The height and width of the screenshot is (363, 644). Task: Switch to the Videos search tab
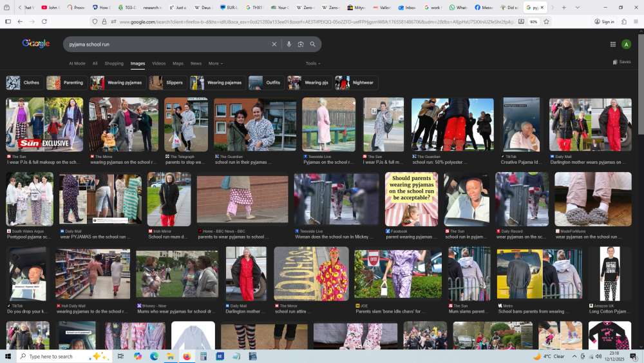pos(158,64)
